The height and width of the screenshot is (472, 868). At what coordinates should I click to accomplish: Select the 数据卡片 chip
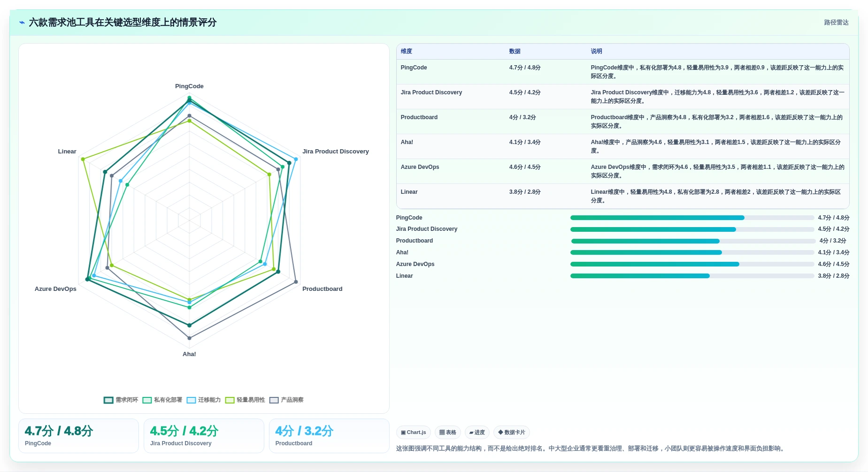512,433
